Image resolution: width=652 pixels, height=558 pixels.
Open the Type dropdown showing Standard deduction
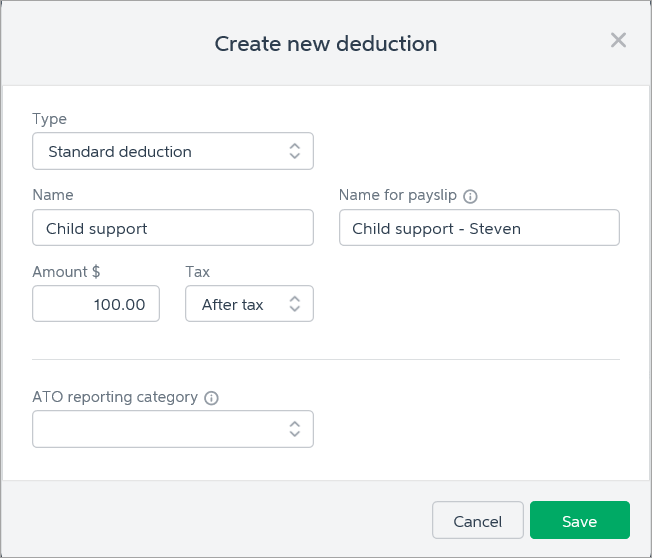click(x=173, y=151)
